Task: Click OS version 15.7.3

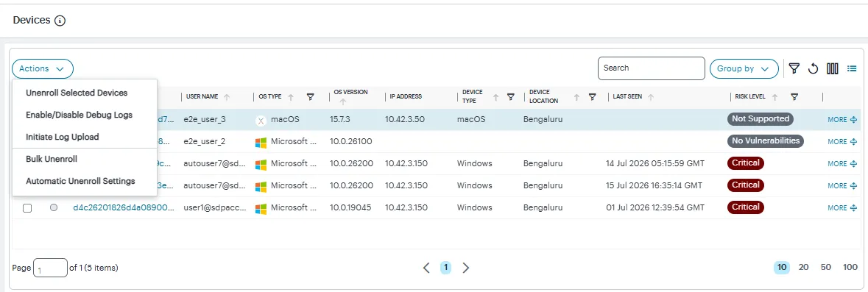Action: (341, 119)
